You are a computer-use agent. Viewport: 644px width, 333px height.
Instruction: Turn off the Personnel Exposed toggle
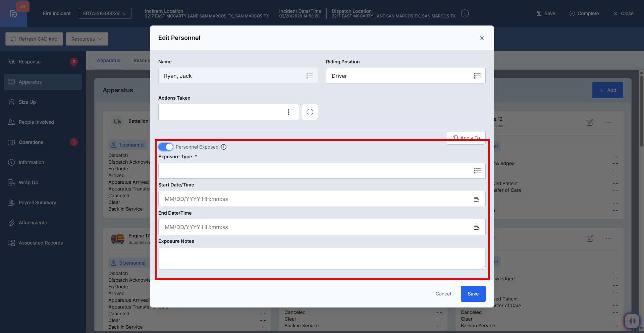coord(166,147)
